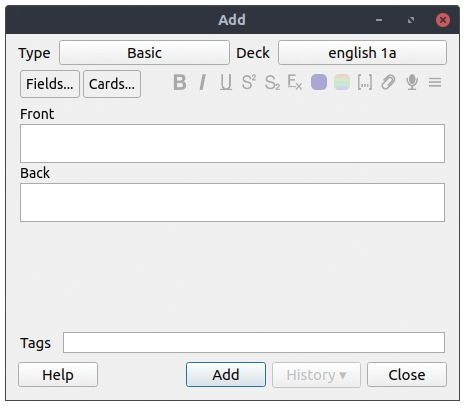Insert cloze deletion with brackets icon
The width and height of the screenshot is (465, 406).
click(365, 82)
